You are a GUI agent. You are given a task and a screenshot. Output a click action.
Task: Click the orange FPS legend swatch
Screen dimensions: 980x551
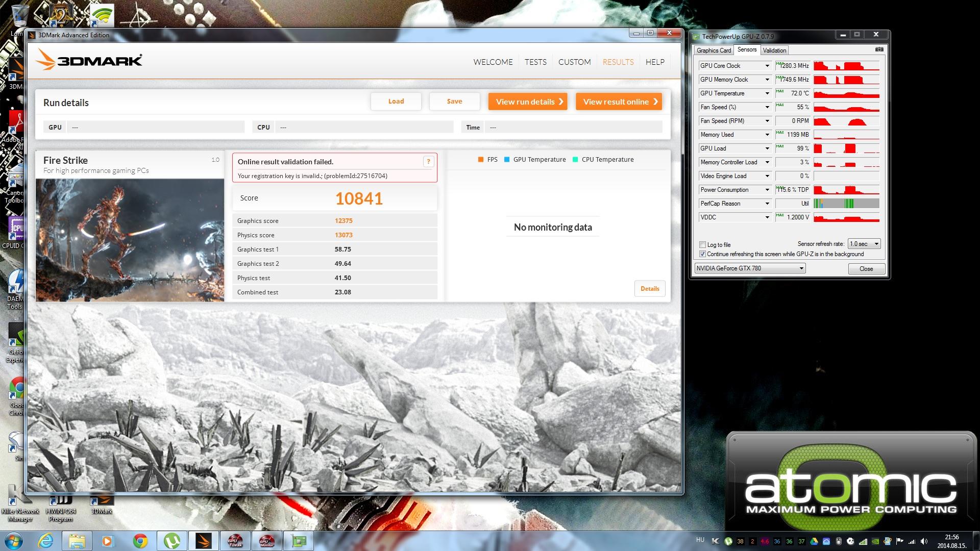[481, 160]
